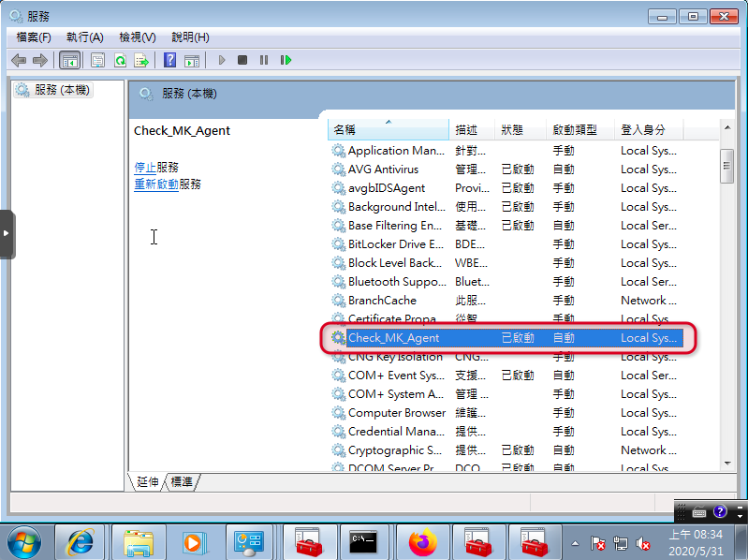Screen dimensions: 748x560
Task: Click the Stop Service square icon
Action: [x=242, y=60]
